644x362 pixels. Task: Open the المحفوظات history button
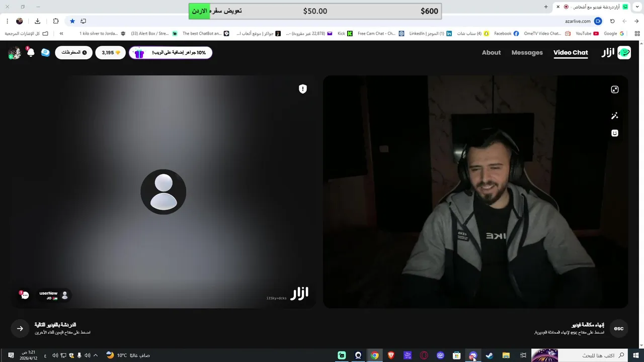pos(73,53)
